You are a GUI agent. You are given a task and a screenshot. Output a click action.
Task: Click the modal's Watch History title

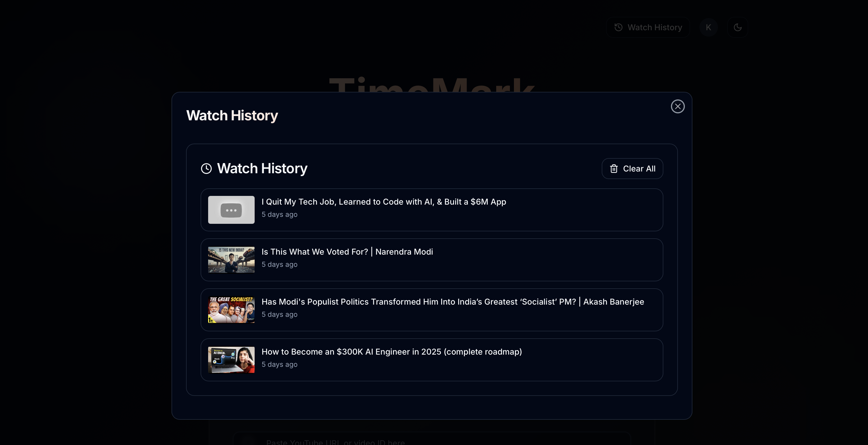[x=232, y=116]
